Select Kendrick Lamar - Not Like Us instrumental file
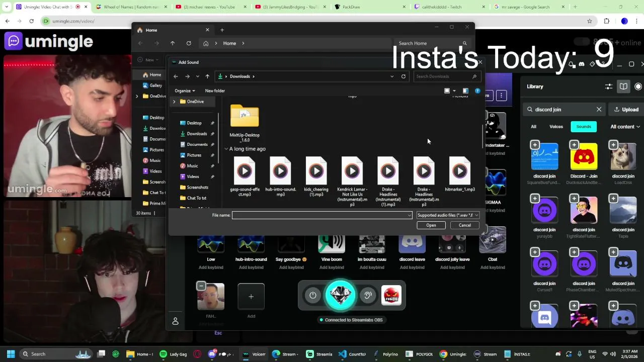 pos(352,182)
